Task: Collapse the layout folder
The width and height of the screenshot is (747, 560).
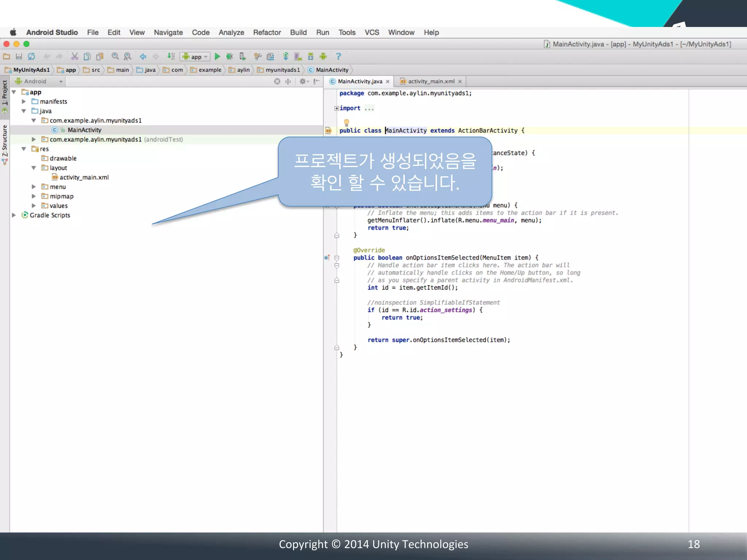Action: click(34, 168)
